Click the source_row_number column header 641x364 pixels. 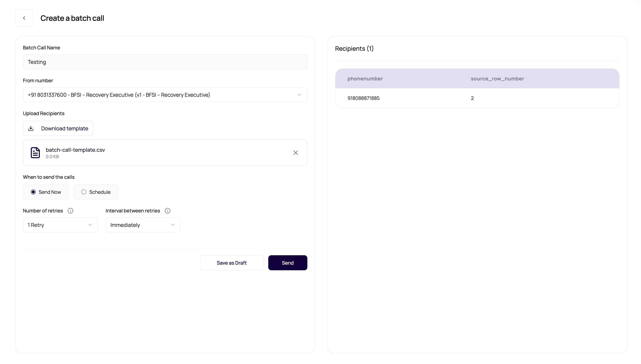(497, 79)
